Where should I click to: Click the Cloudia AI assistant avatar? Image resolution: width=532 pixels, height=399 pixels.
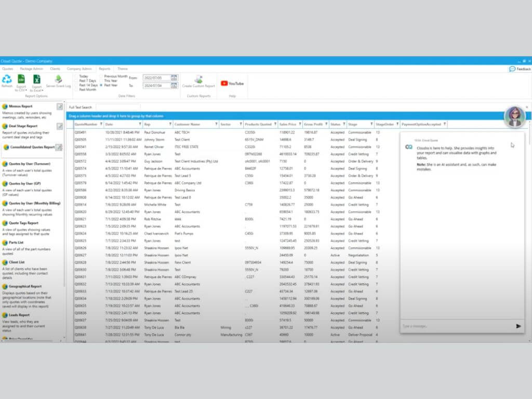coord(514,116)
